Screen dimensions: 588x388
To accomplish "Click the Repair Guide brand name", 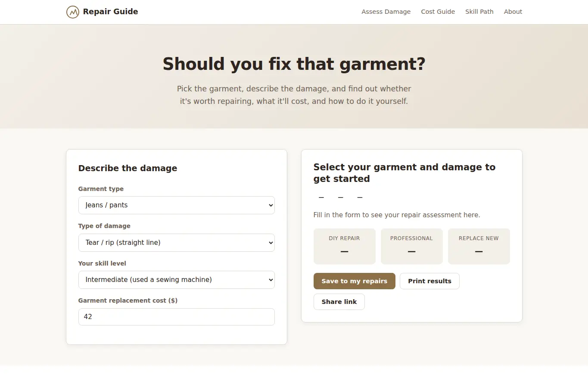I will pyautogui.click(x=110, y=12).
